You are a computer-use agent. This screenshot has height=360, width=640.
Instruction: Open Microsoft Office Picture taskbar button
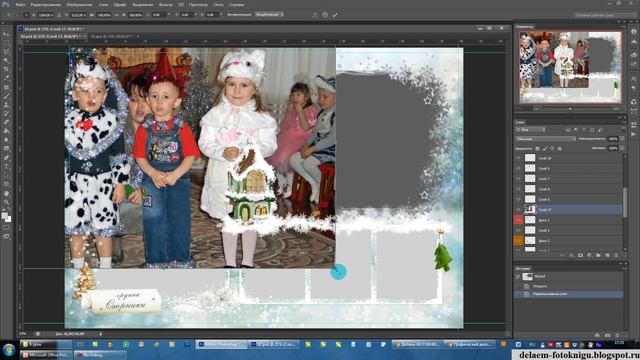tap(46, 355)
